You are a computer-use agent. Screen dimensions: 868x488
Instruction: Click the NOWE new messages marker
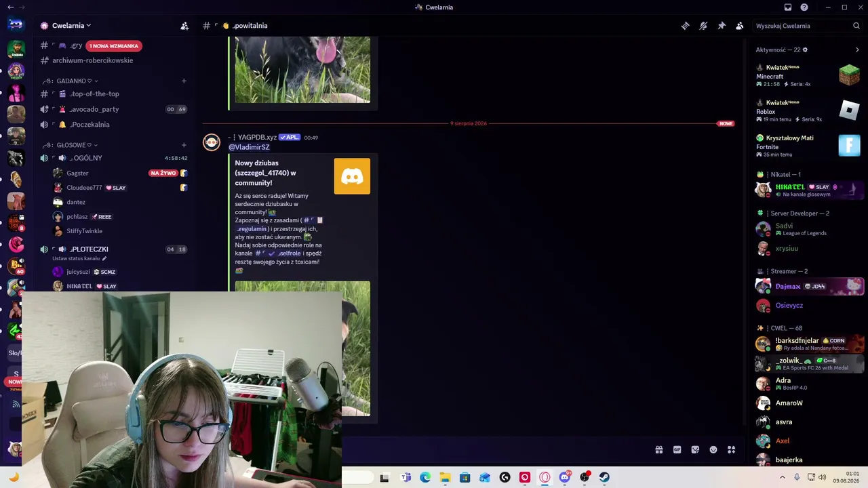coord(726,123)
